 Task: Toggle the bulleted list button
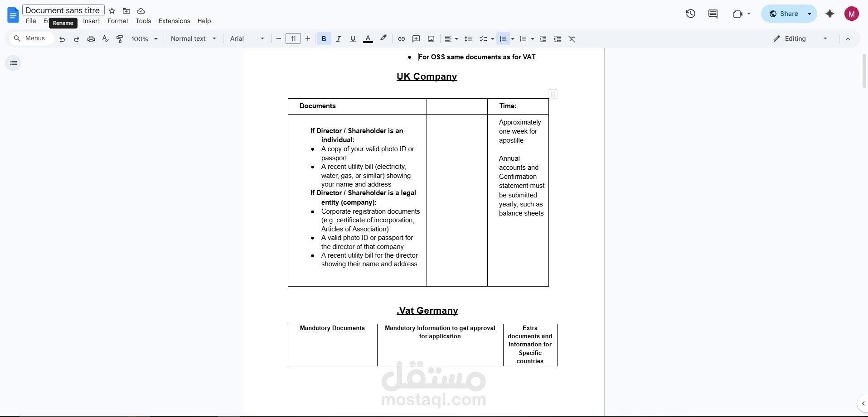[x=503, y=39]
